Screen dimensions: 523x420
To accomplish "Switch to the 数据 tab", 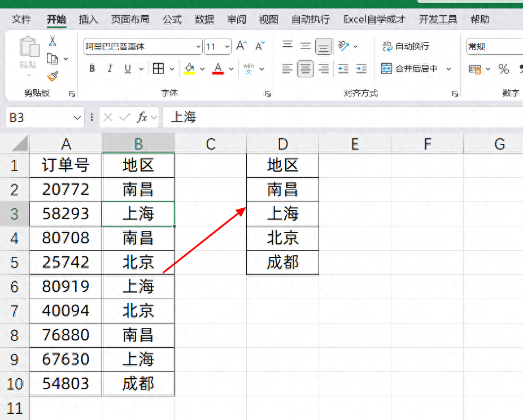I will [204, 19].
